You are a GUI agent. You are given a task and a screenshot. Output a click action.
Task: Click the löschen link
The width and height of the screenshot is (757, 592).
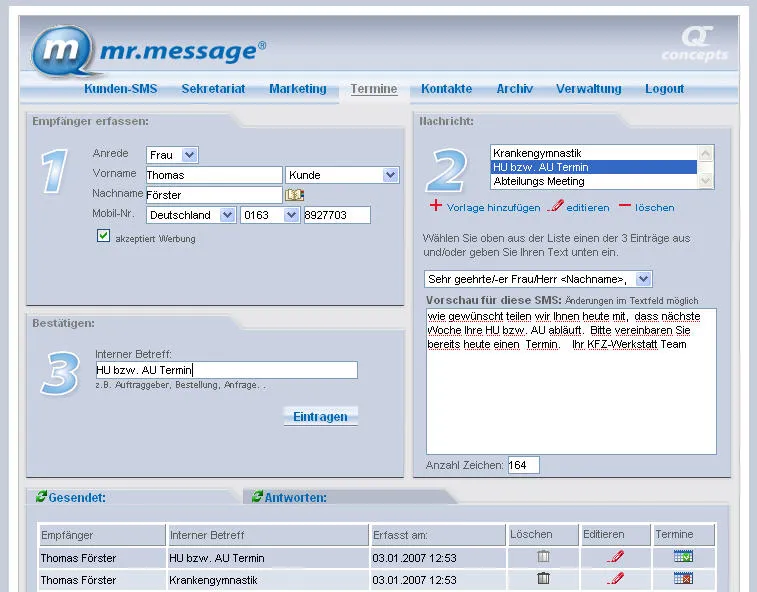(x=655, y=208)
